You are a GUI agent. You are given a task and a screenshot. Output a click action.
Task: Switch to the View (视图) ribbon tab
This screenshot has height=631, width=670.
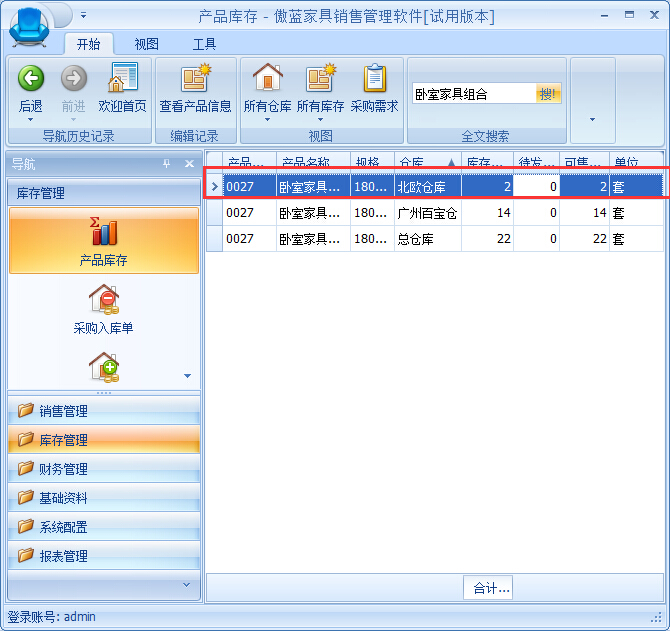pyautogui.click(x=147, y=44)
